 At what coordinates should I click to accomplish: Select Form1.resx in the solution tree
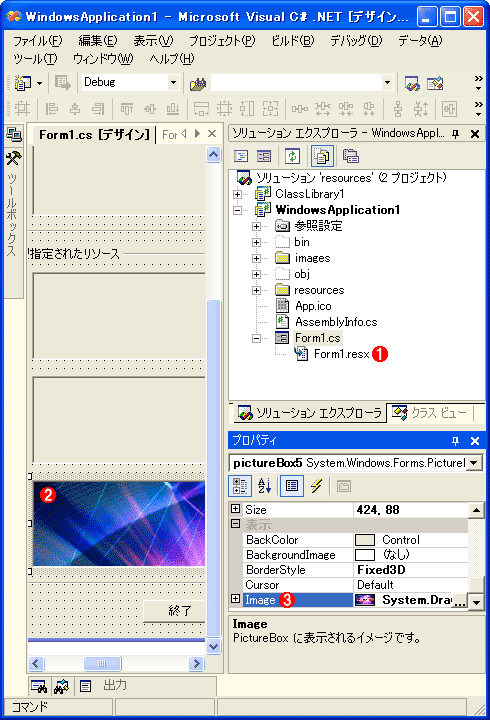point(341,354)
